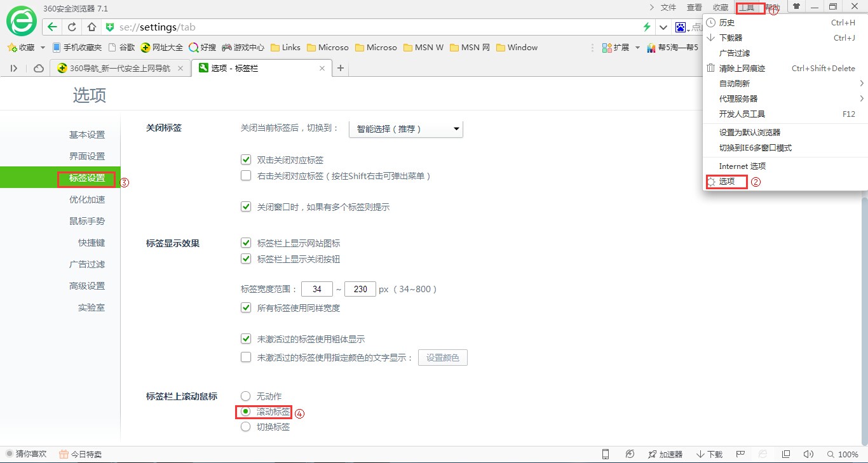Screen dimensions: 868x463
Task: Click the 设置颜色 button
Action: tap(443, 358)
